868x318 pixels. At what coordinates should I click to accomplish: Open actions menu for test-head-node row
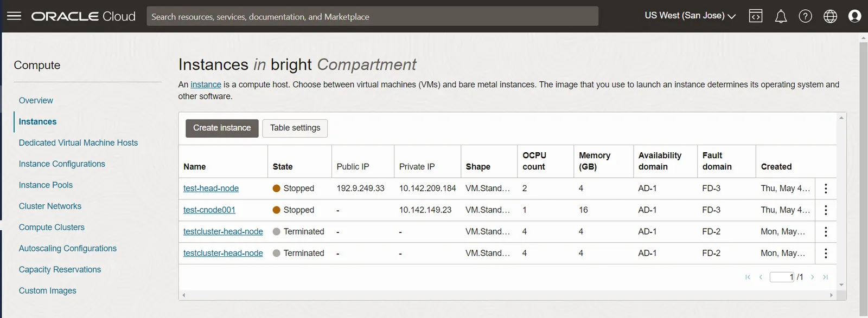point(826,189)
